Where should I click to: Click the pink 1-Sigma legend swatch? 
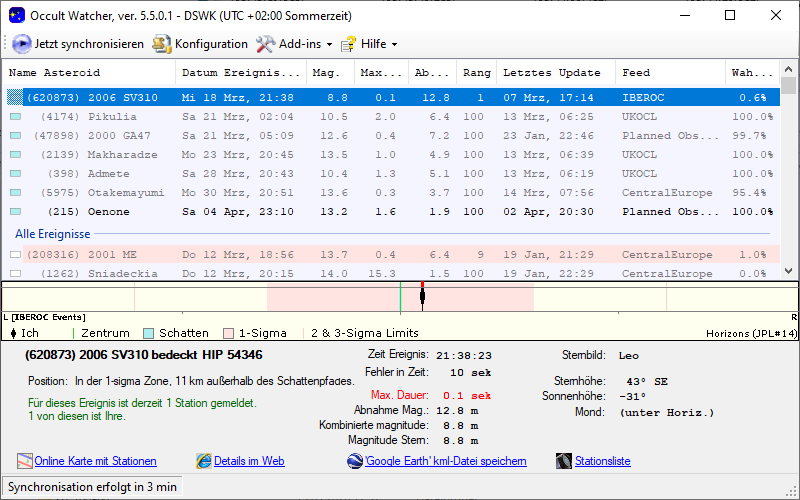(x=228, y=333)
